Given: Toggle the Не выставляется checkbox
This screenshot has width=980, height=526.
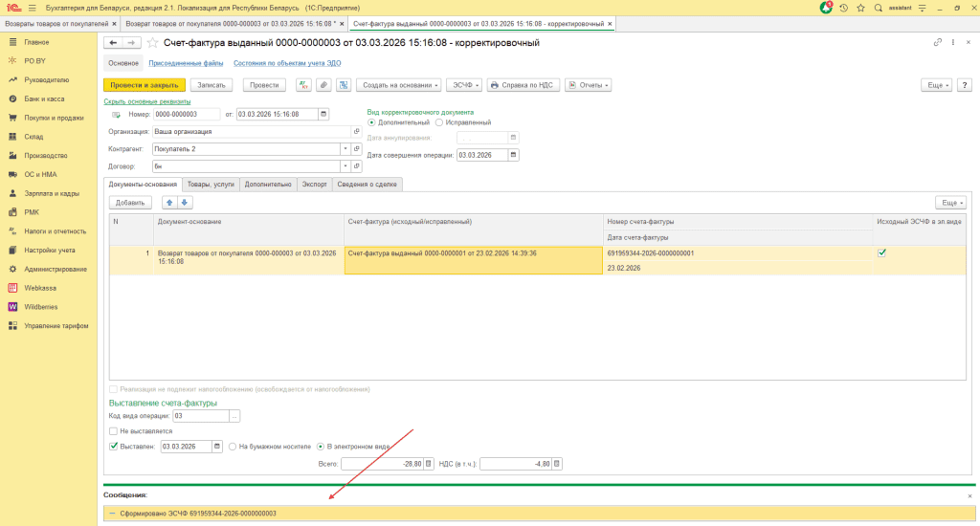Looking at the screenshot, I should [x=113, y=431].
